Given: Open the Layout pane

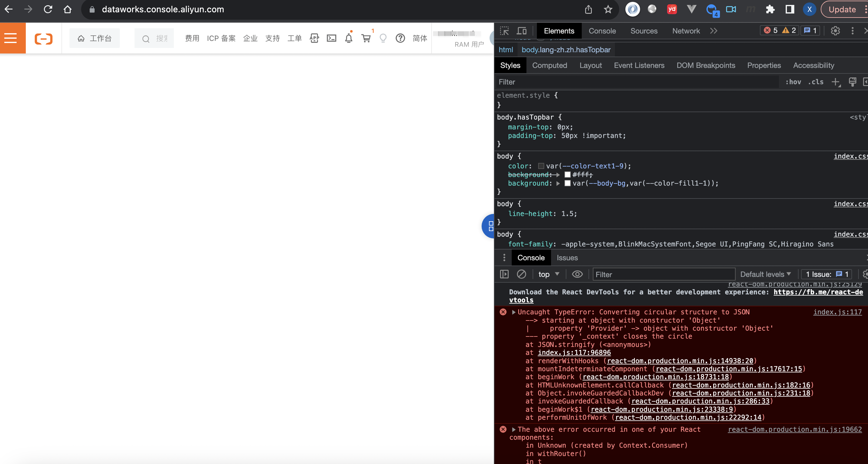Looking at the screenshot, I should (590, 65).
